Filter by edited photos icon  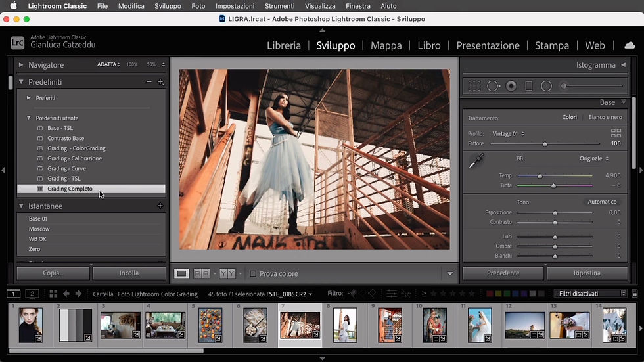(392, 294)
